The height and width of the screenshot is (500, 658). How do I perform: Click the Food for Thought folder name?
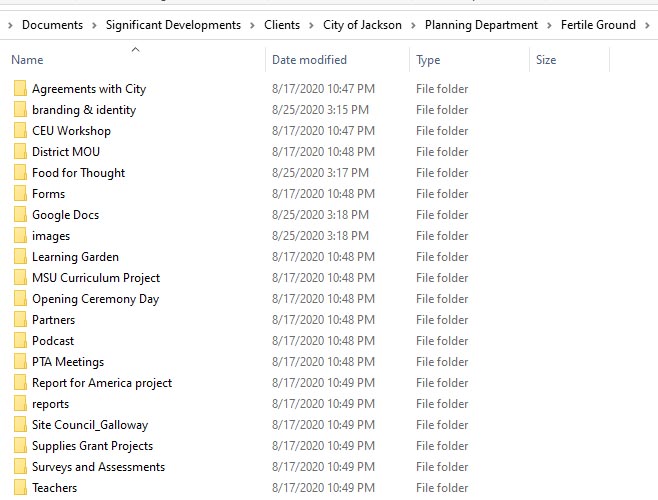(x=78, y=173)
